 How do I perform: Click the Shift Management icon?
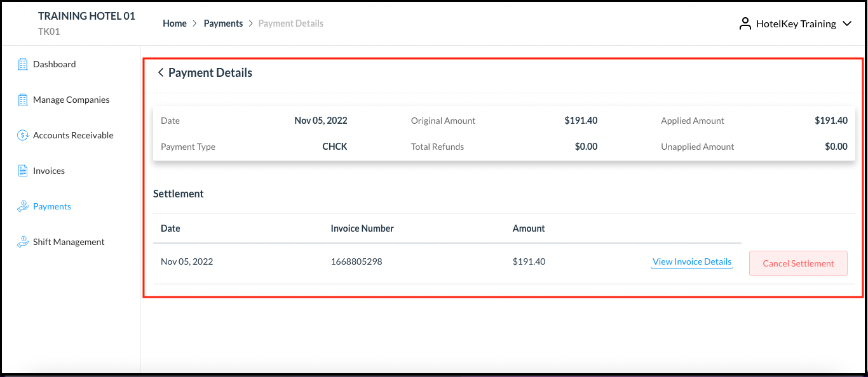click(23, 242)
